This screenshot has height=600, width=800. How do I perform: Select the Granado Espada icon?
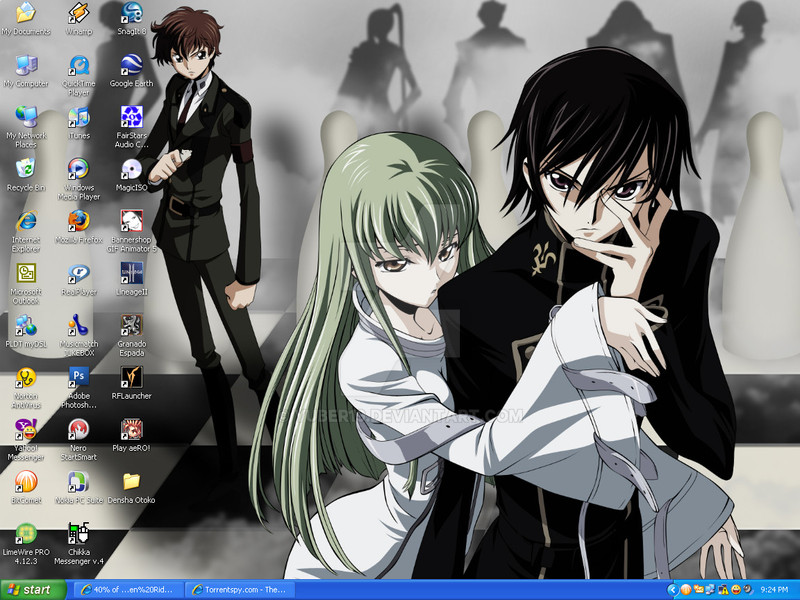[132, 336]
